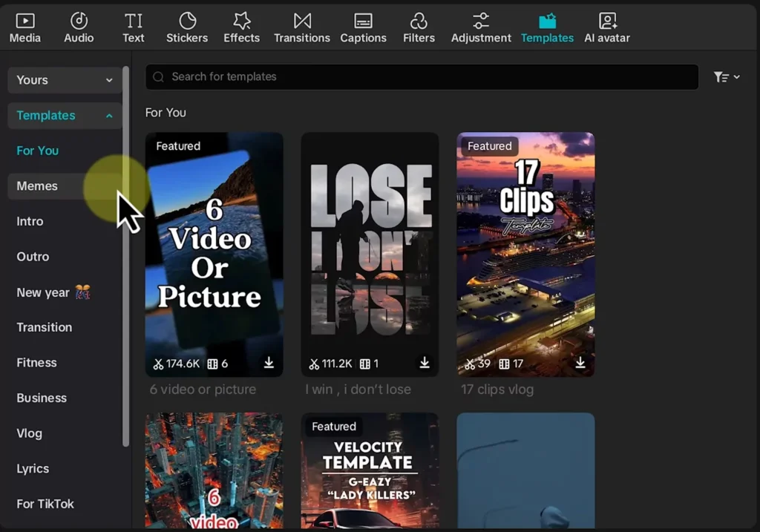Open the Adjustment panel
Image resolution: width=760 pixels, height=532 pixels.
pos(481,28)
